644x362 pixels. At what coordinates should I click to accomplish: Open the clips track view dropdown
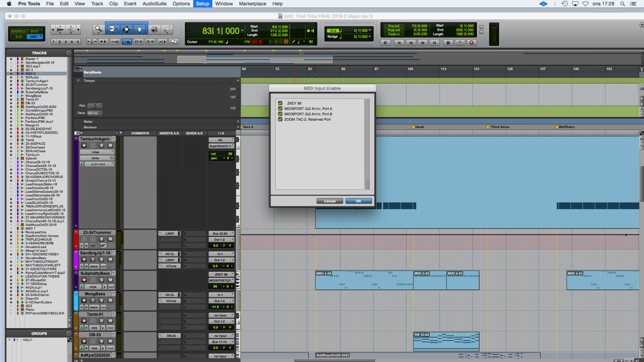point(97,152)
